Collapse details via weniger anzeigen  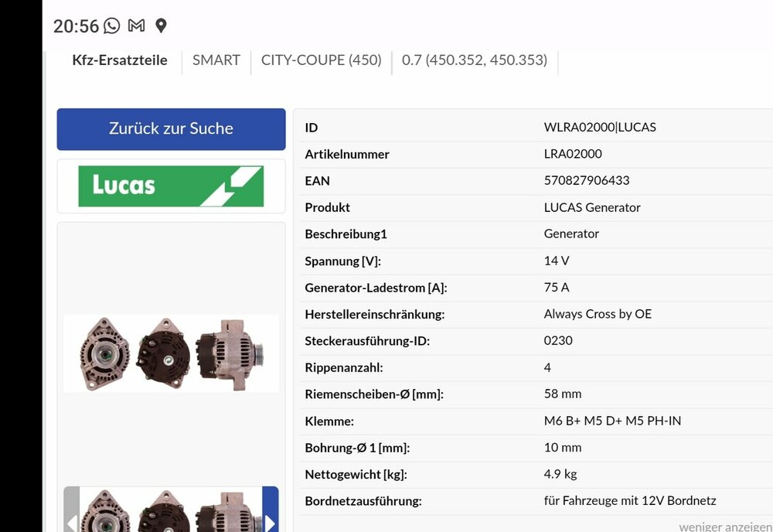pyautogui.click(x=725, y=526)
